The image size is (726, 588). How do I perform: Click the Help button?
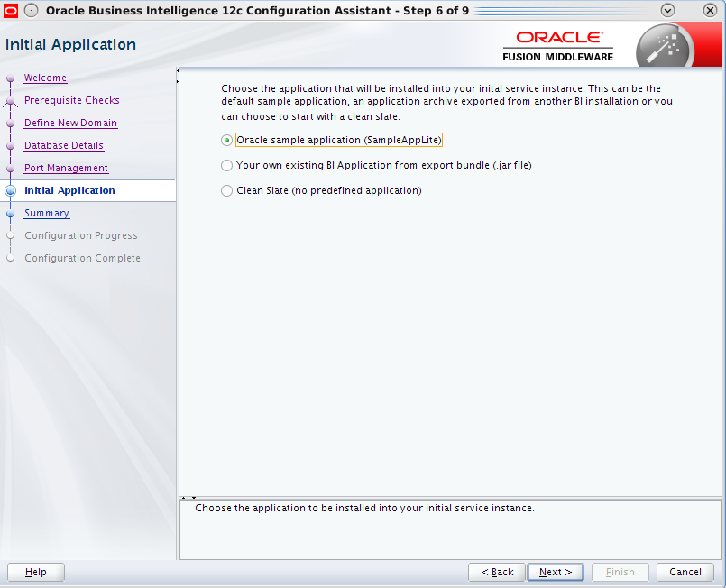pos(36,573)
